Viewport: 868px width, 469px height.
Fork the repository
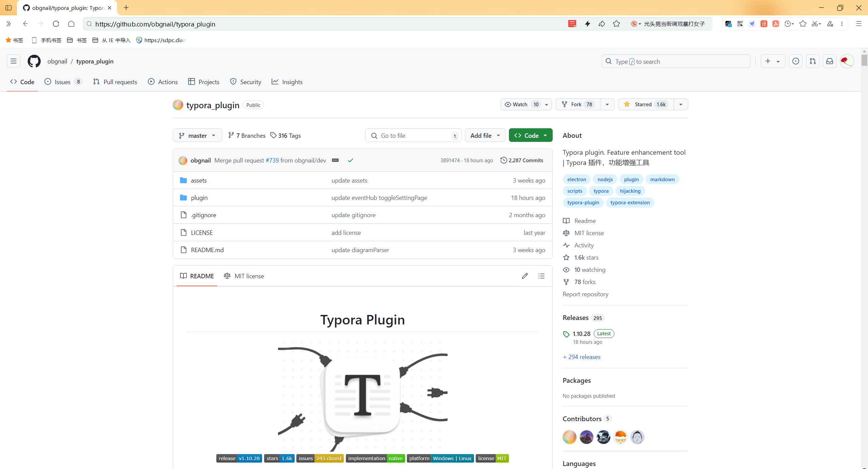pyautogui.click(x=578, y=105)
